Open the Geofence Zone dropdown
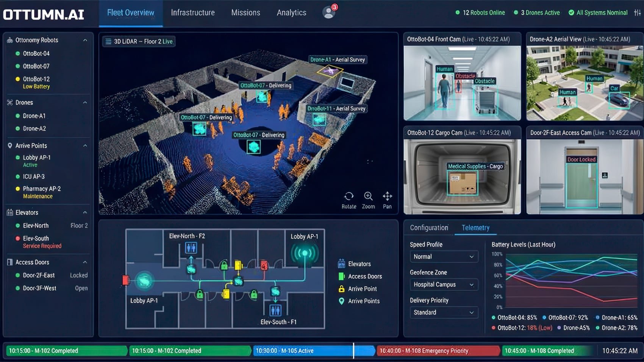The image size is (644, 362). (444, 284)
